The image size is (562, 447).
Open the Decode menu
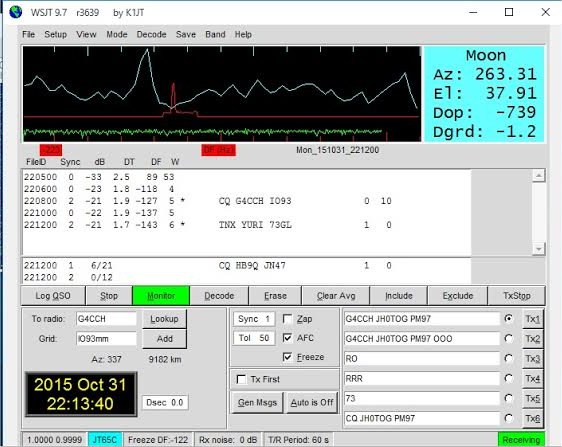click(151, 34)
